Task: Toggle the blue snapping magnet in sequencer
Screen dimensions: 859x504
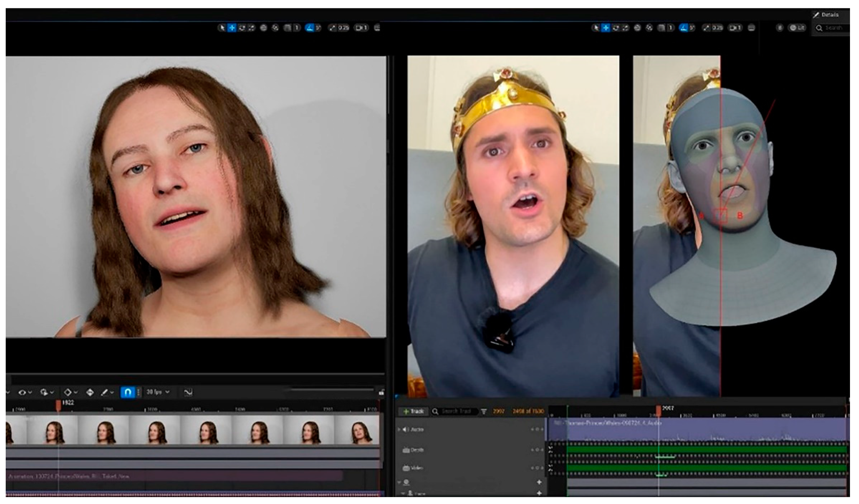Action: [127, 392]
